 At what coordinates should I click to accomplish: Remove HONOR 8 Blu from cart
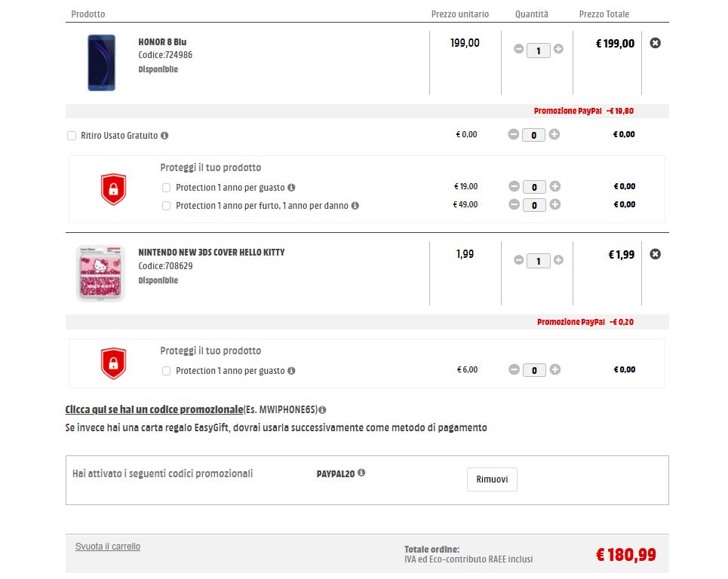click(655, 43)
